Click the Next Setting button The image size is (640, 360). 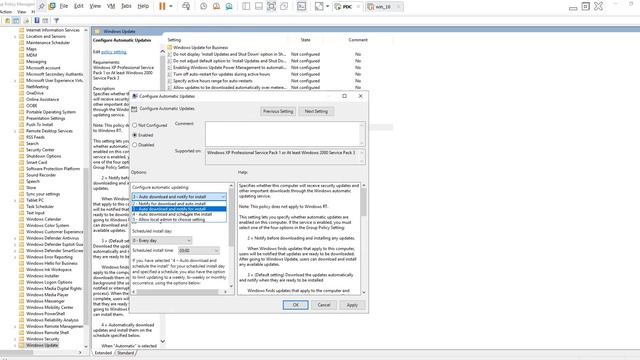[316, 111]
